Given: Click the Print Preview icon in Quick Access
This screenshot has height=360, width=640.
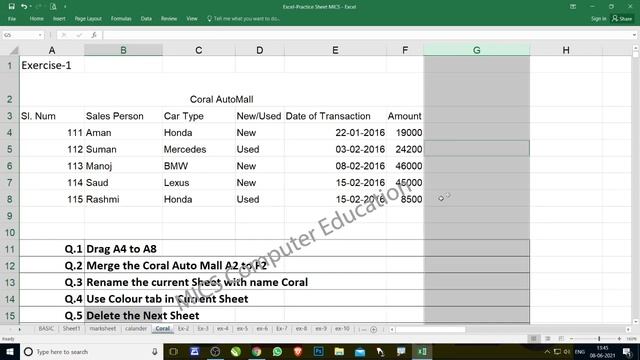Looking at the screenshot, I should pyautogui.click(x=53, y=7).
